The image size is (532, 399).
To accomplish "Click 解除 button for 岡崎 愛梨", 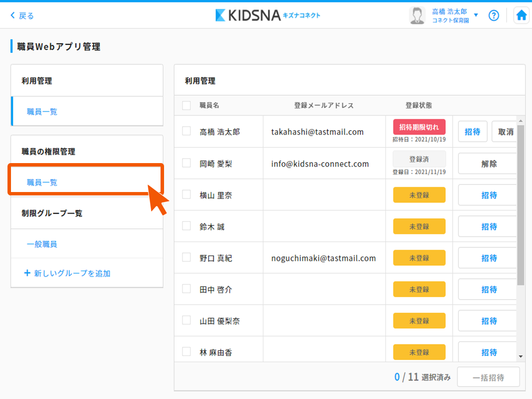I will pyautogui.click(x=489, y=164).
